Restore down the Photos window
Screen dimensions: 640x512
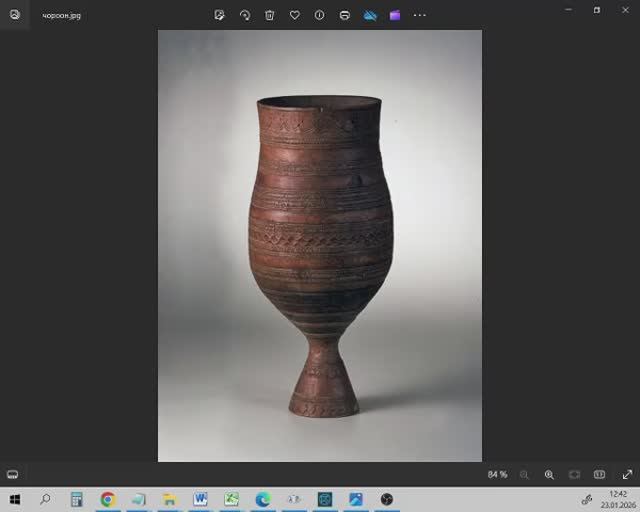point(597,10)
